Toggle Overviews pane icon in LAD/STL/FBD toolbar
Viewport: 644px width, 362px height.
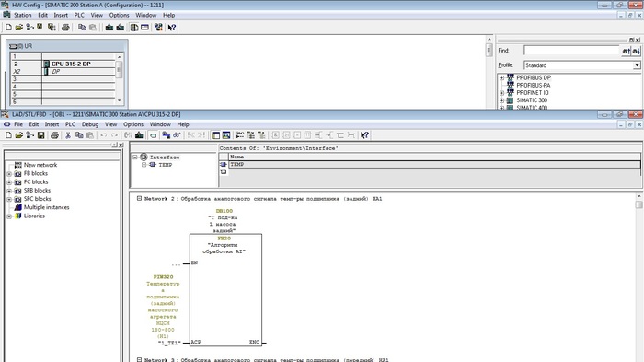(x=215, y=134)
